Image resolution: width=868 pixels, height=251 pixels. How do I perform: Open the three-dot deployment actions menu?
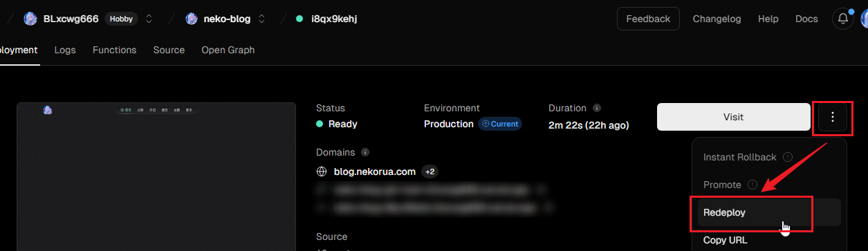point(833,117)
